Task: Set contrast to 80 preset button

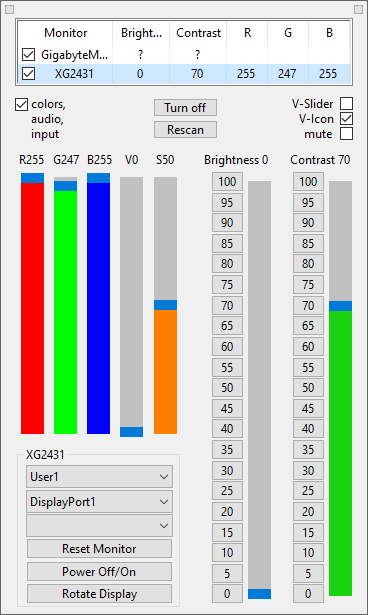Action: (308, 264)
